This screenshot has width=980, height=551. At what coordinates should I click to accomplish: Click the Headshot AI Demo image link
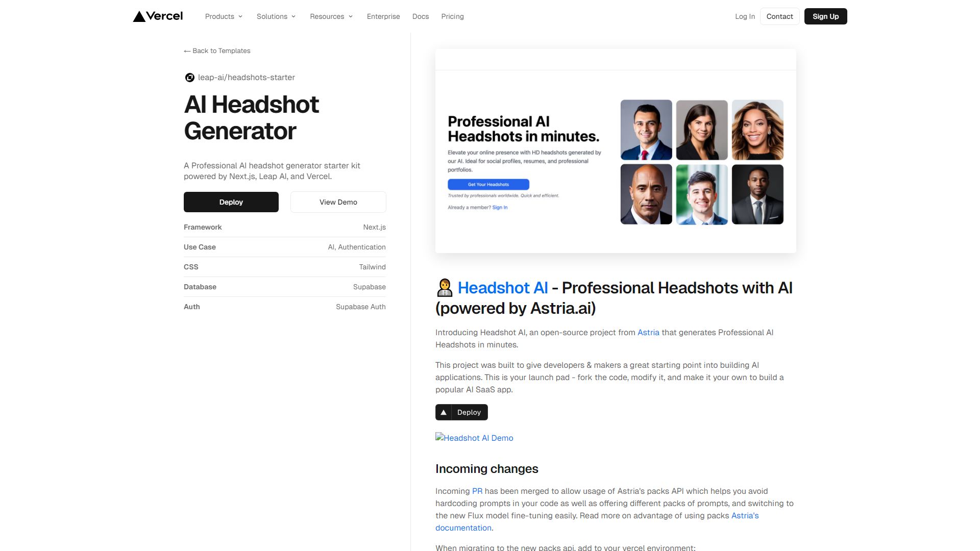click(474, 438)
